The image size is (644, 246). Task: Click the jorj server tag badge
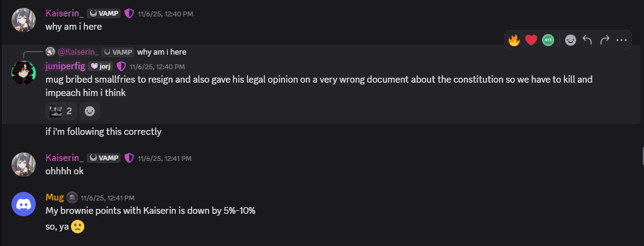point(101,66)
